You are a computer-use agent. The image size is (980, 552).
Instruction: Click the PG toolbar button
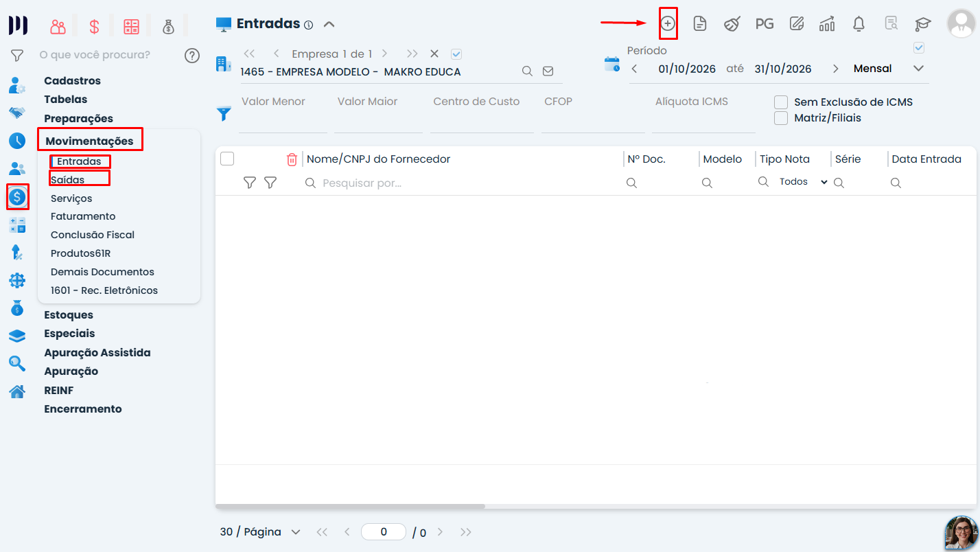point(764,24)
